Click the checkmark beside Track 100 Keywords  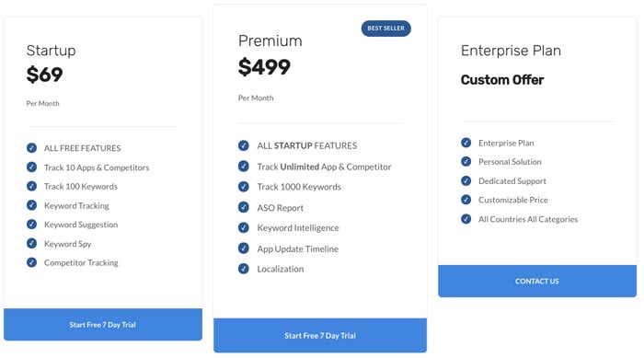[31, 186]
